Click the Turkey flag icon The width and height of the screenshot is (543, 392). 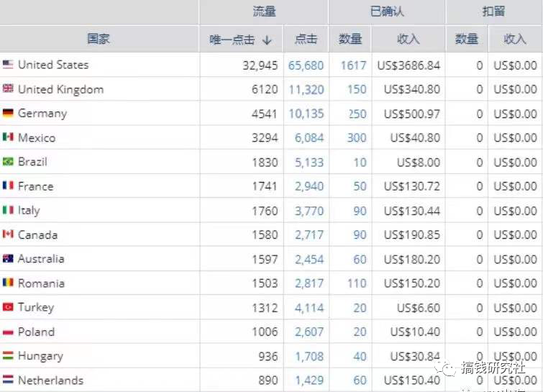8,307
